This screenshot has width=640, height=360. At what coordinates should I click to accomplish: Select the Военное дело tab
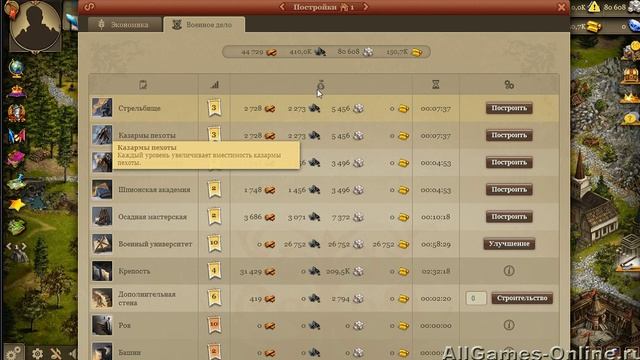(204, 24)
